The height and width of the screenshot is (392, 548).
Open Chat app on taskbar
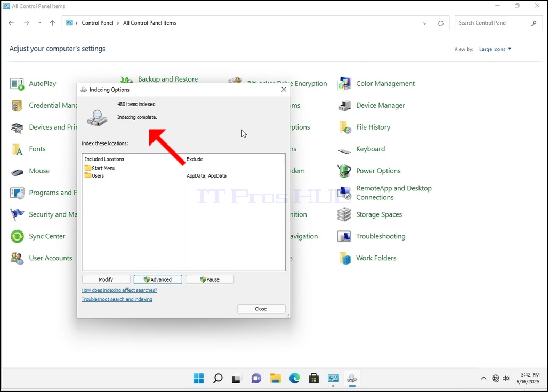pyautogui.click(x=256, y=378)
